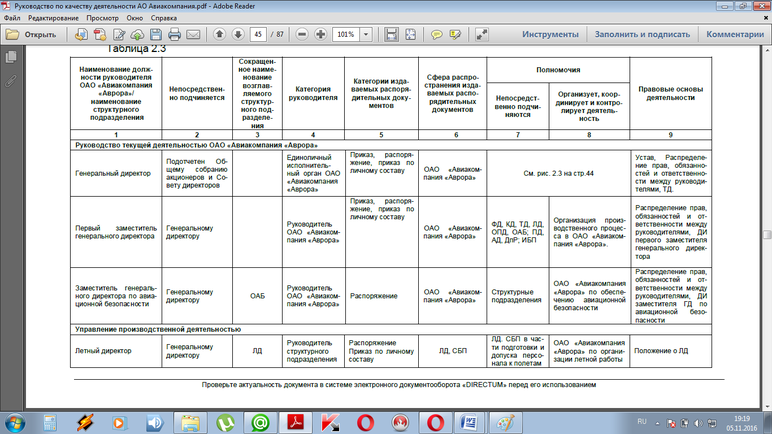Show page thumbnails in the left sidebar
Image resolution: width=772 pixels, height=434 pixels.
pos(11,57)
